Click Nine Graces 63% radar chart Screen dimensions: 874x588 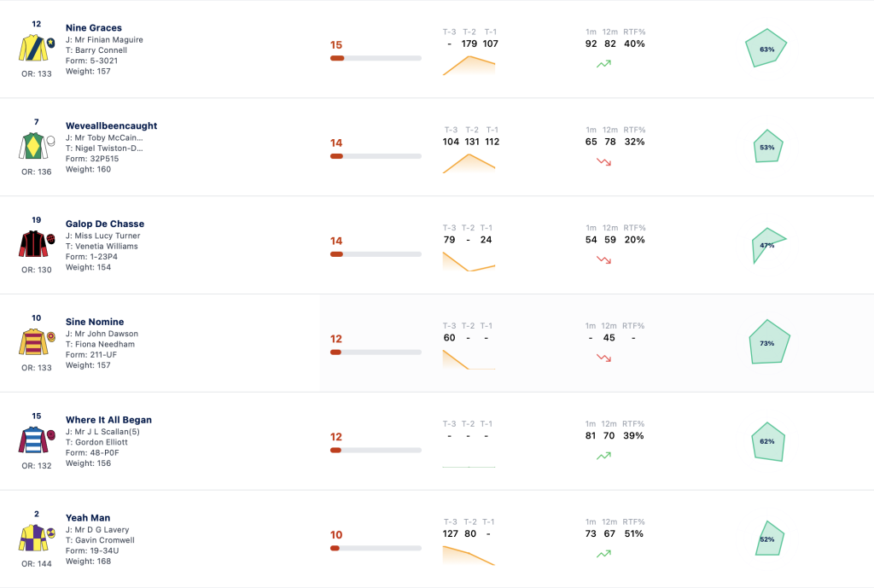click(x=766, y=49)
